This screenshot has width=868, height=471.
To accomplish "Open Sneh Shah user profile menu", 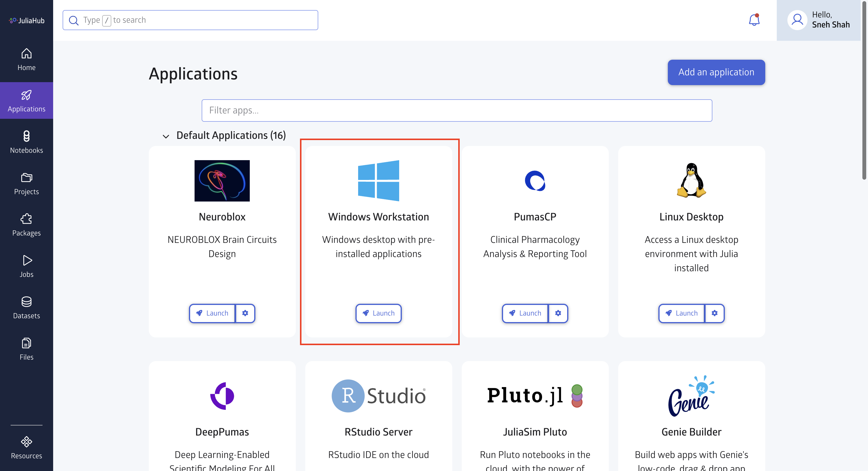I will tap(818, 20).
